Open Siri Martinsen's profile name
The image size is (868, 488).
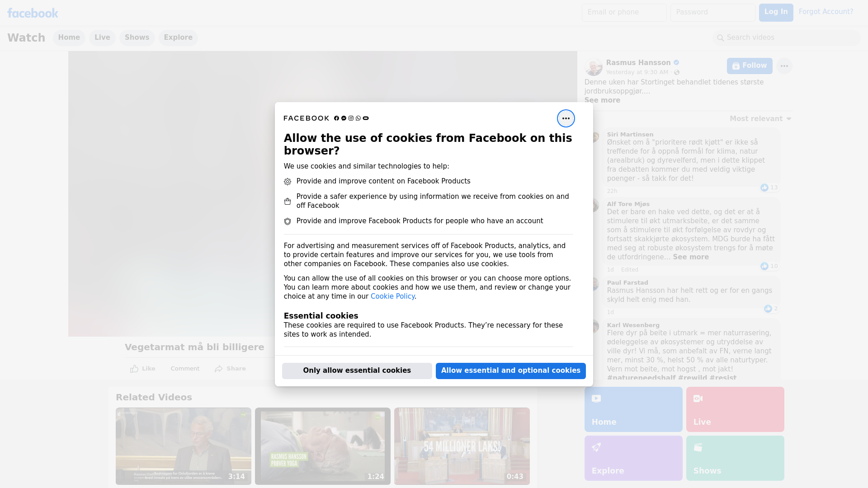point(630,135)
